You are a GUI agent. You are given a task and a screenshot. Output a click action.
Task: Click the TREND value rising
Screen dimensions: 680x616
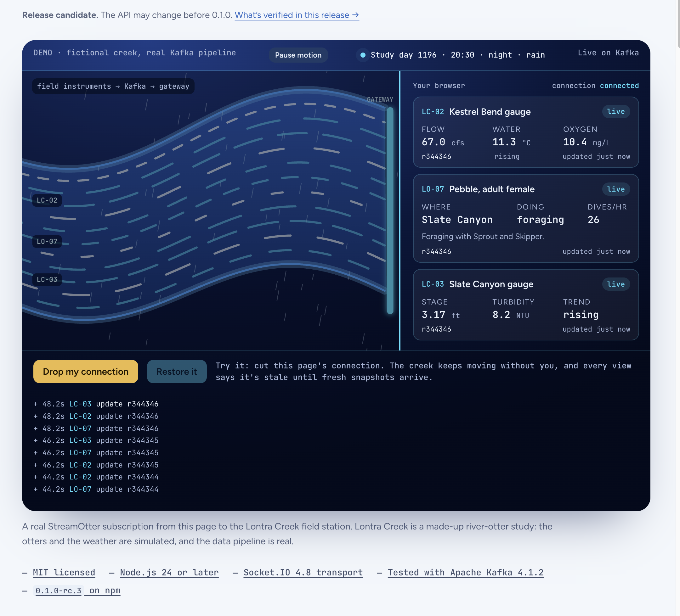(581, 315)
